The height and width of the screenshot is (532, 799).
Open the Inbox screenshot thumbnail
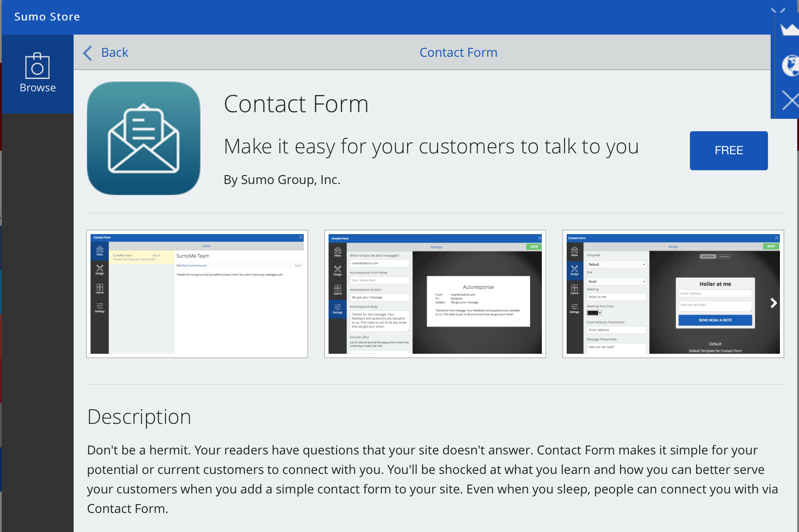tap(197, 293)
